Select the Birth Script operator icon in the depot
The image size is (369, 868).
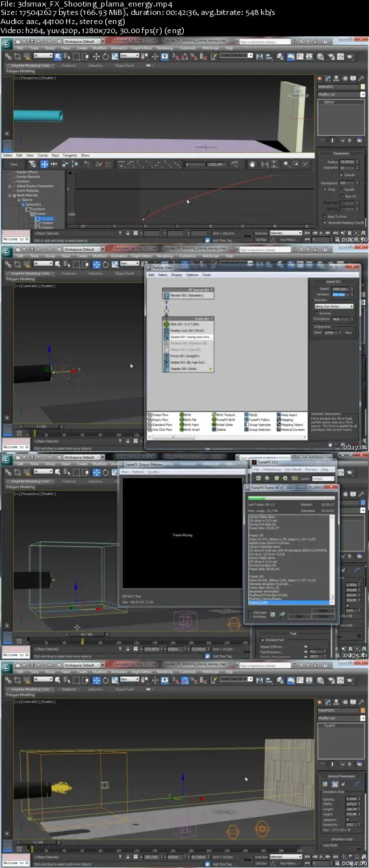[182, 429]
